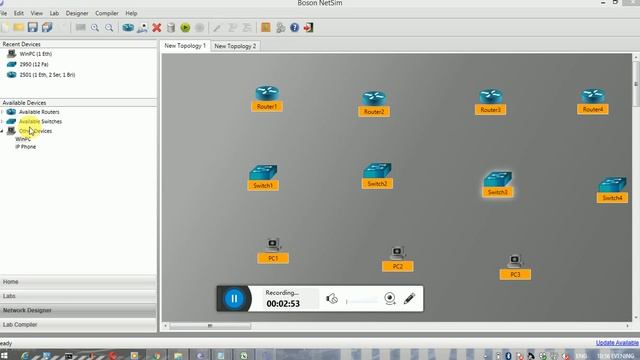Pause the screen recording
The width and height of the screenshot is (640, 360).
coord(234,299)
